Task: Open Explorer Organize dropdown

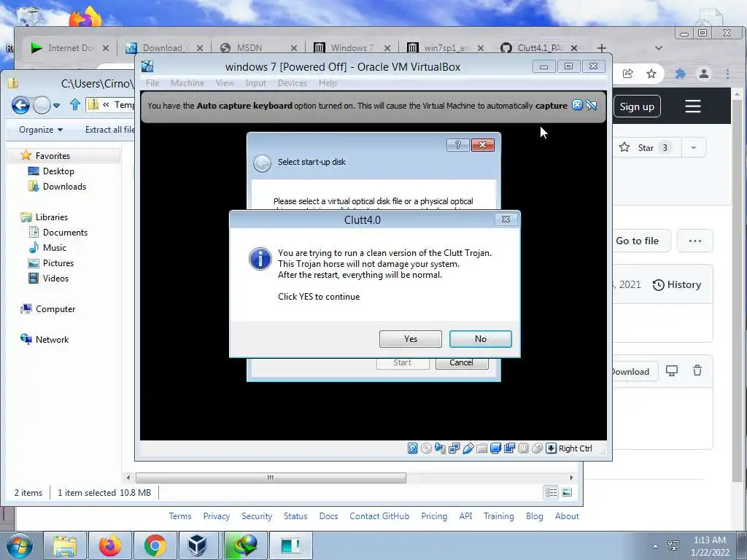Action: coord(41,130)
